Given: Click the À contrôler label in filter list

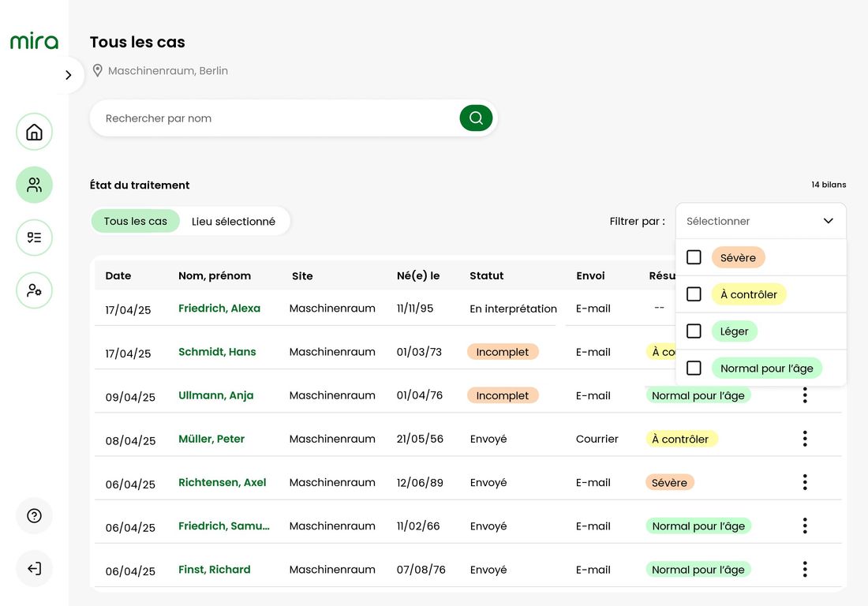Looking at the screenshot, I should point(748,294).
